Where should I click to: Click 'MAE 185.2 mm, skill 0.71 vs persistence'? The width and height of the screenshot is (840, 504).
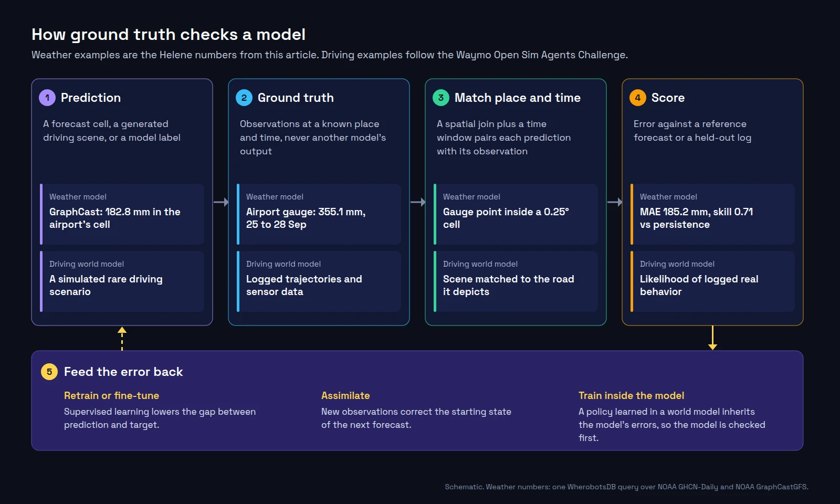(x=696, y=218)
